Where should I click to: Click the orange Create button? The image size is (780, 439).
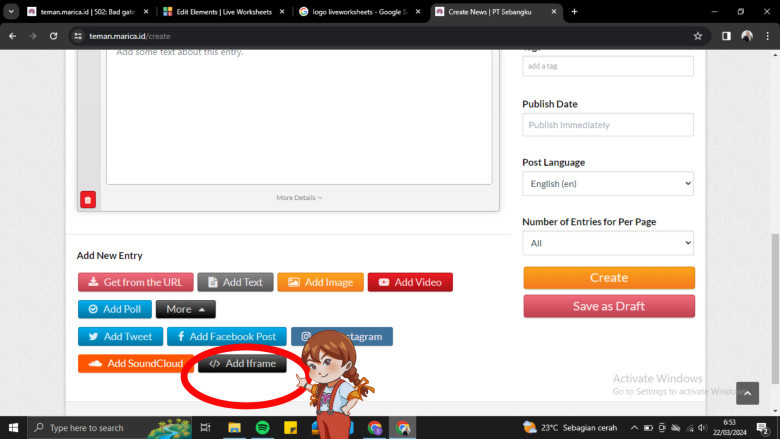[608, 277]
